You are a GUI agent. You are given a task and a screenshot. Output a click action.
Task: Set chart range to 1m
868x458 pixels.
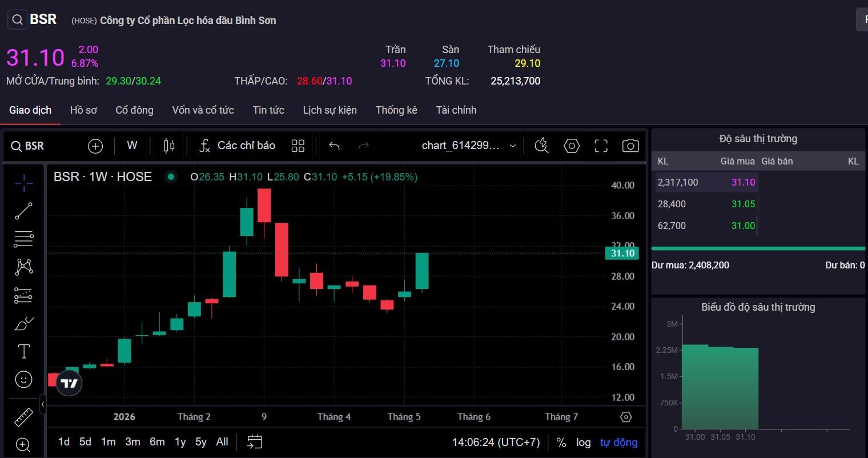coord(108,441)
